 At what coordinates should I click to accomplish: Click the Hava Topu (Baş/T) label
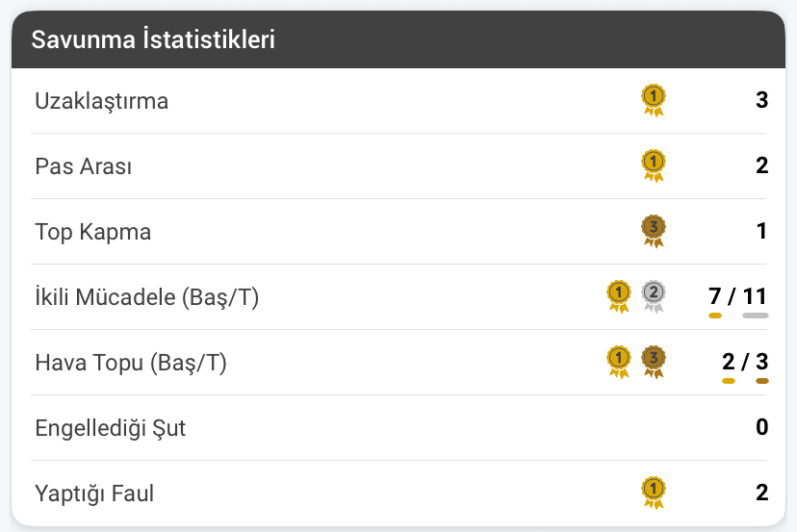131,363
